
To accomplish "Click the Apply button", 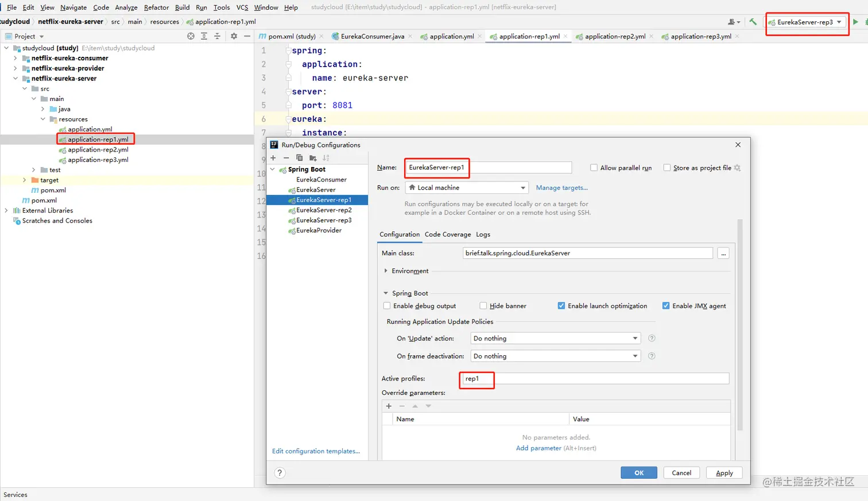I will coord(724,473).
